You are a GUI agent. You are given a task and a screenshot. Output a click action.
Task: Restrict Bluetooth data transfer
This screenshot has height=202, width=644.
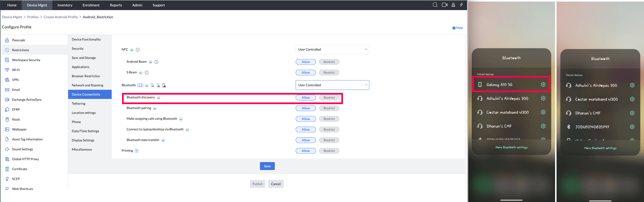click(329, 140)
